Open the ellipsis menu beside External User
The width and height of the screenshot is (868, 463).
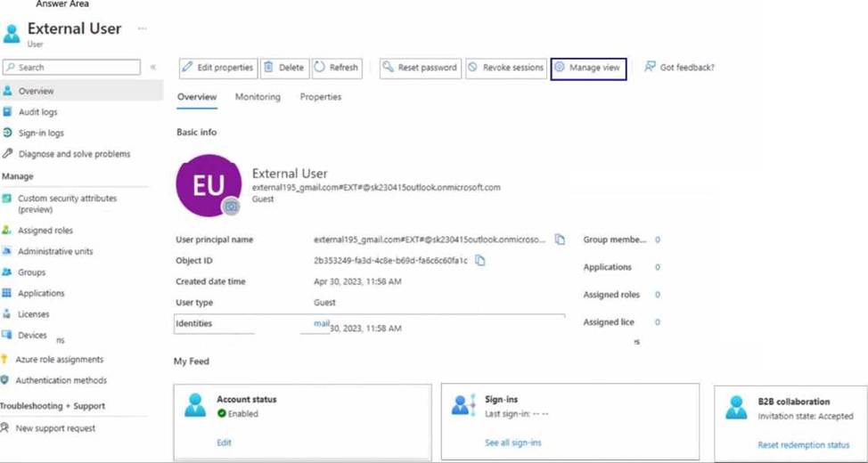pos(142,28)
